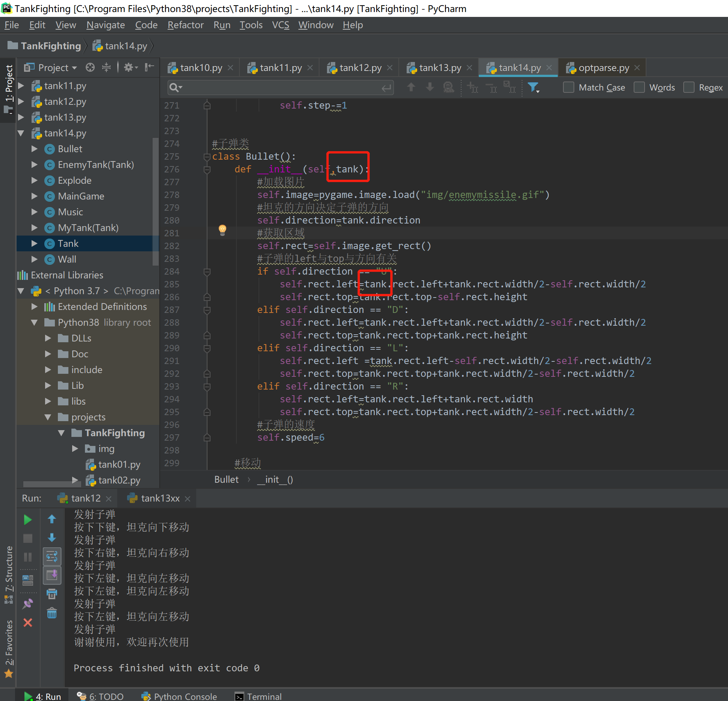Open the 2: Favorites side panel
Viewport: 728px width, 701px height.
click(x=9, y=648)
